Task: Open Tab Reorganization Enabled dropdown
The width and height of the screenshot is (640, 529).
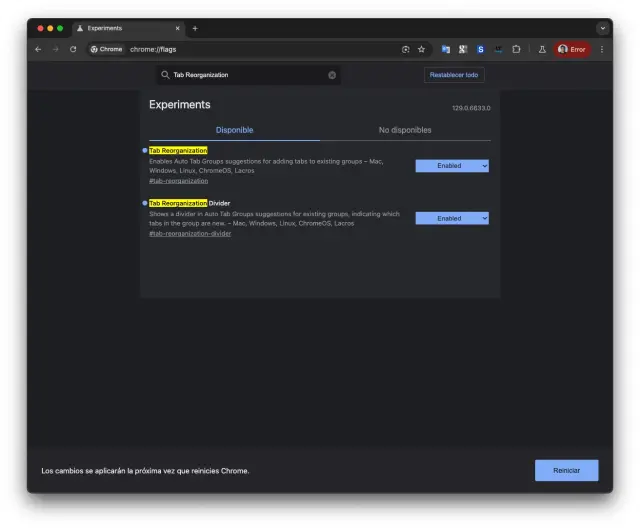Action: [x=452, y=166]
